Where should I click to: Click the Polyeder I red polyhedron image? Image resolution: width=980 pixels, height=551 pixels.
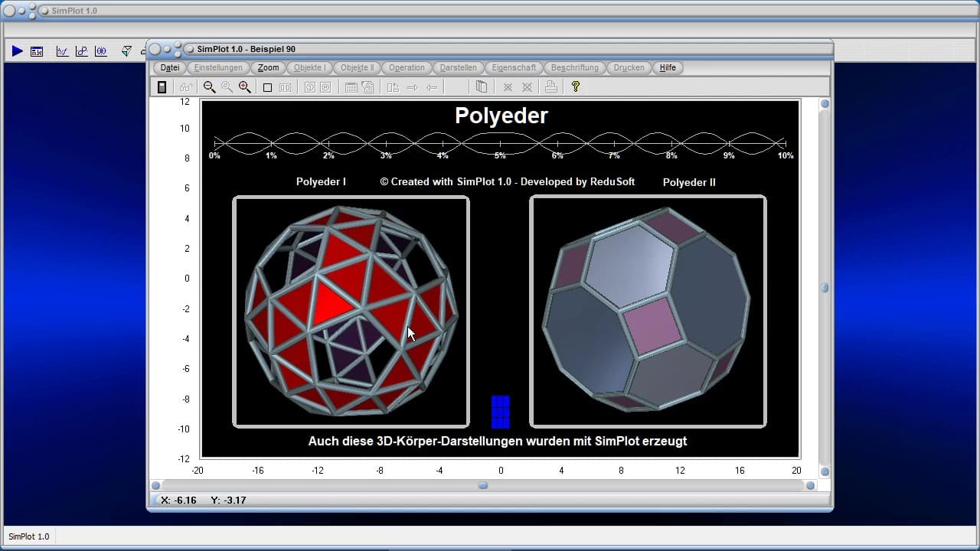351,311
